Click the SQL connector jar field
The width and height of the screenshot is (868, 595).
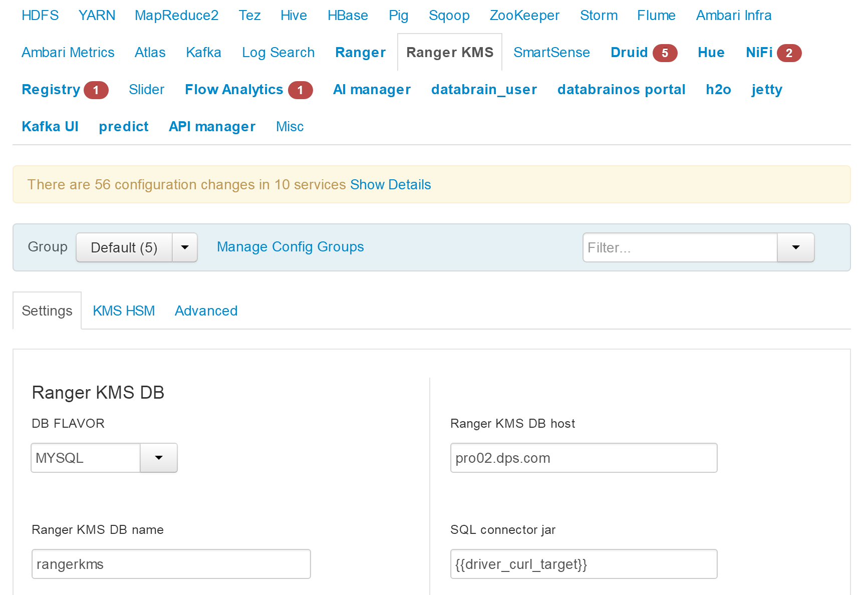click(584, 564)
